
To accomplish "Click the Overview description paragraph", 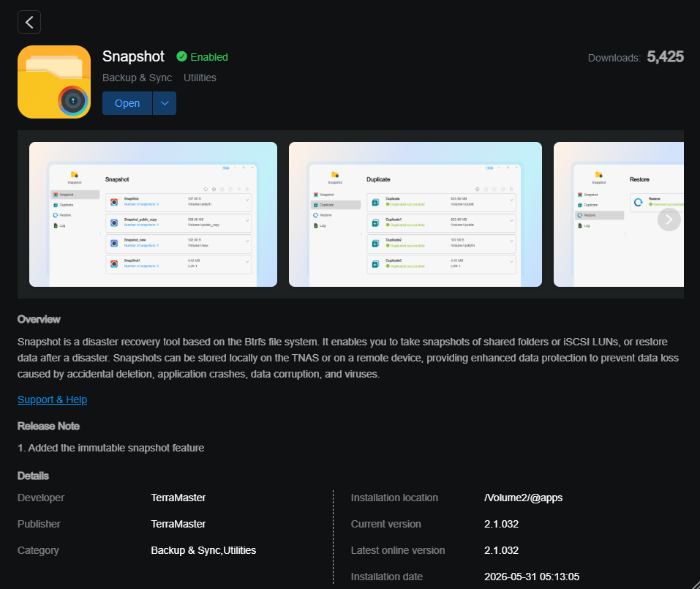I will [348, 358].
